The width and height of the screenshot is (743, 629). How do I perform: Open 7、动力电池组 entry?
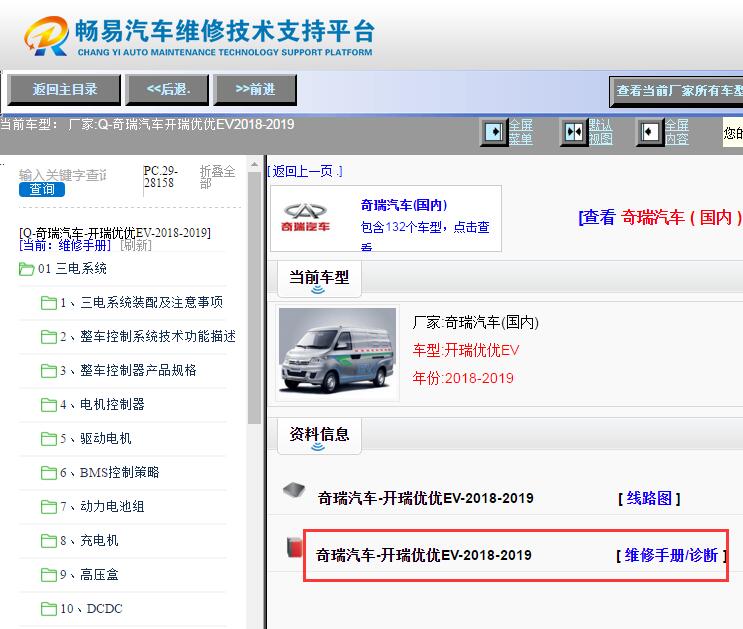point(102,507)
